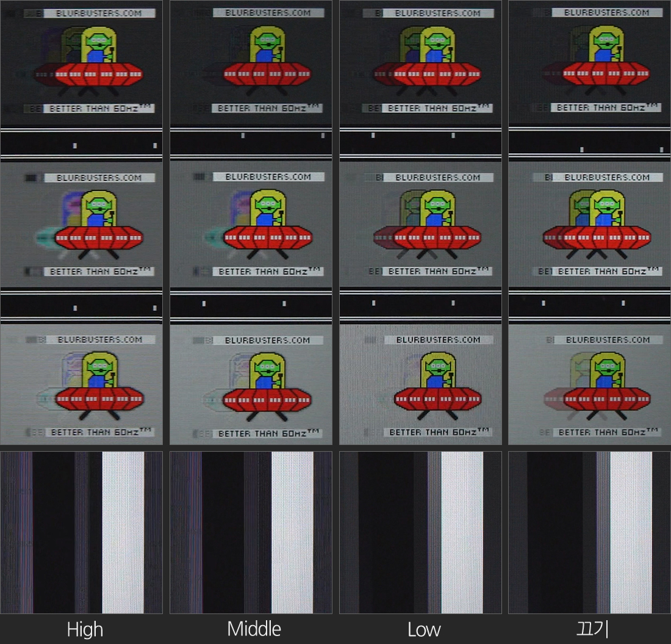Open the light-gray UFO image in Middle column
The height and width of the screenshot is (644, 671).
click(x=251, y=385)
